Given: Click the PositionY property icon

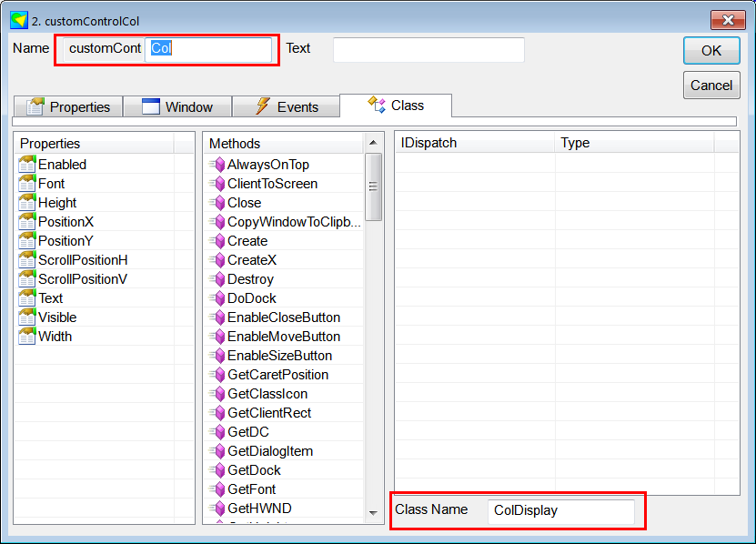Looking at the screenshot, I should [27, 241].
